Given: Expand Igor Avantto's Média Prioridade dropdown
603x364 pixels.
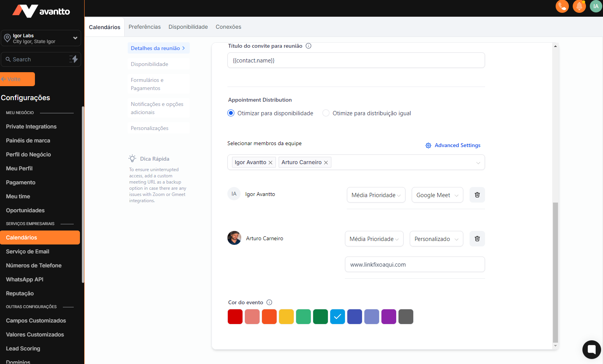Looking at the screenshot, I should [x=376, y=195].
